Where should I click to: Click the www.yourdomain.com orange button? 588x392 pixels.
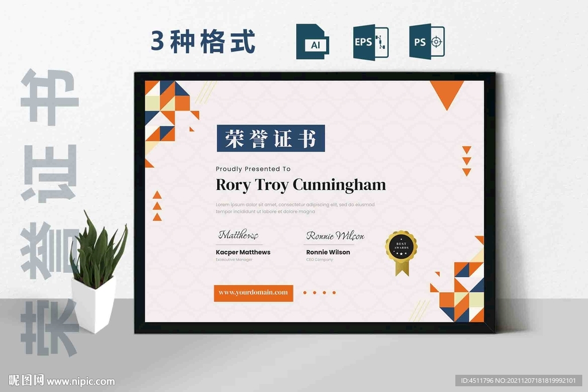coord(253,293)
